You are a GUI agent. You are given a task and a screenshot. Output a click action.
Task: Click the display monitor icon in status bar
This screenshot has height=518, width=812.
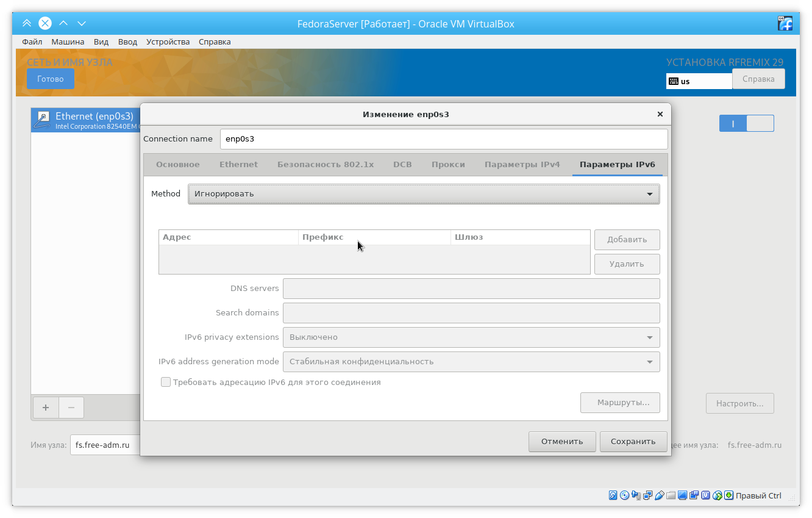tap(683, 495)
